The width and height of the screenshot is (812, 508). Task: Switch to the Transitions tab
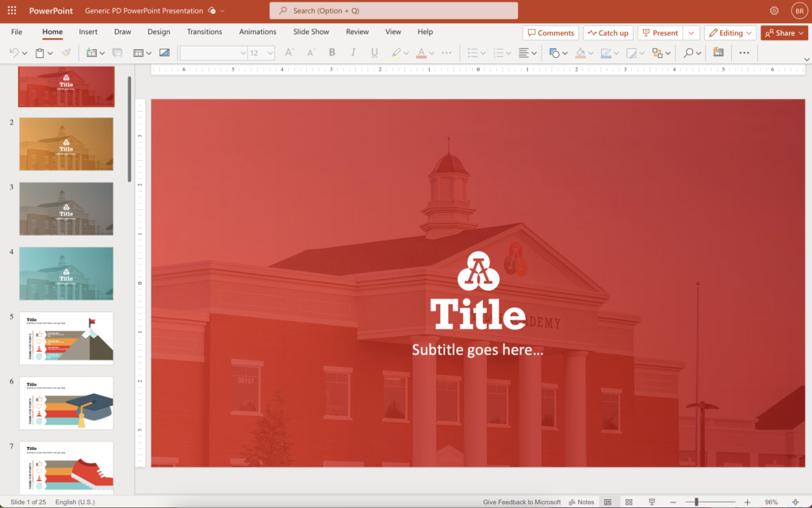pyautogui.click(x=205, y=32)
